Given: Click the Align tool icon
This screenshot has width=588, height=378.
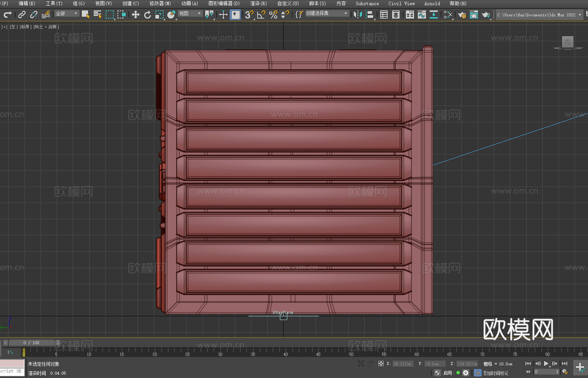Looking at the screenshot, I should pos(370,14).
